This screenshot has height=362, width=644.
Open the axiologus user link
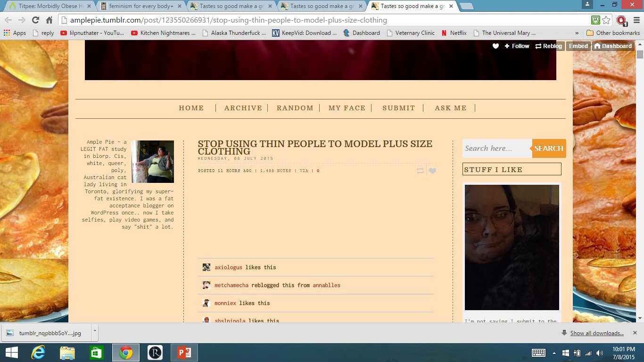point(228,267)
